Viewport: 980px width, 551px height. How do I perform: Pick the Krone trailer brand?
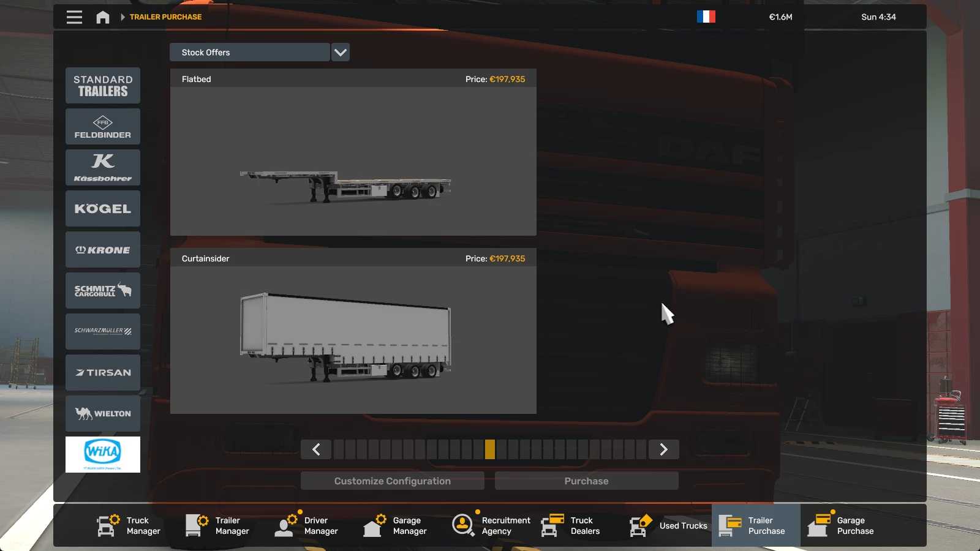tap(103, 250)
